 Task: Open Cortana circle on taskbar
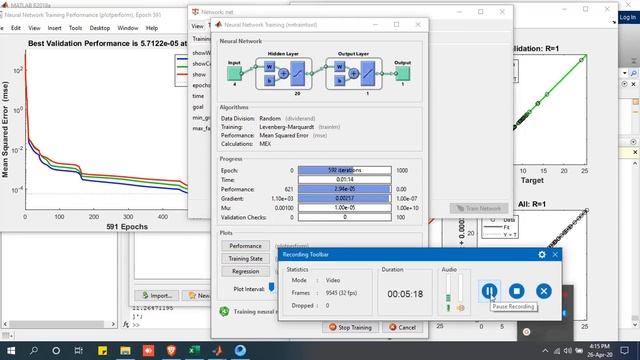click(56, 351)
